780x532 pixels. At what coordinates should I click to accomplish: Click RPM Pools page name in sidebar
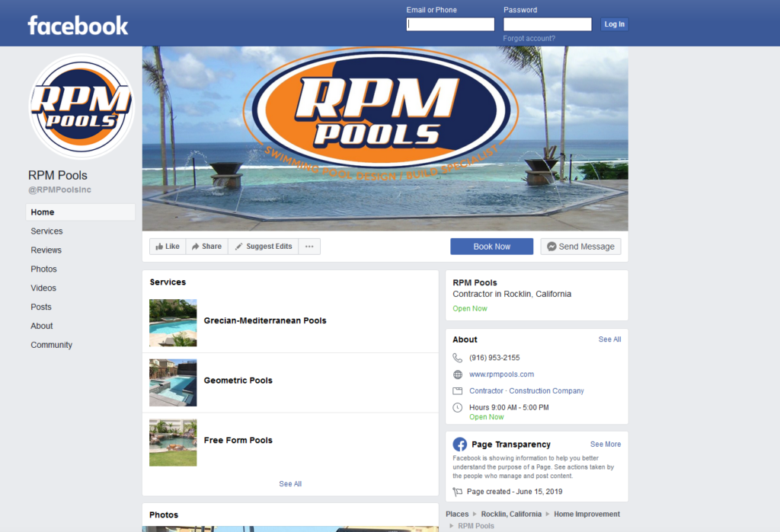coord(58,176)
